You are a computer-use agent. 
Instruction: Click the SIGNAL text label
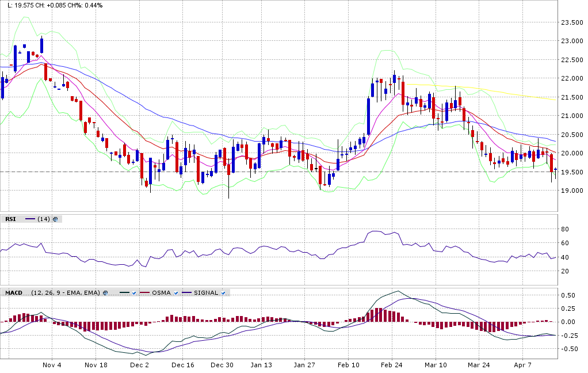pyautogui.click(x=207, y=293)
